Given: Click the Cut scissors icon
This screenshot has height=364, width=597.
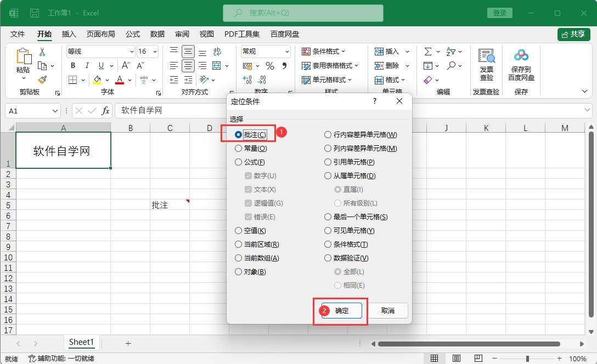Looking at the screenshot, I should [x=42, y=52].
